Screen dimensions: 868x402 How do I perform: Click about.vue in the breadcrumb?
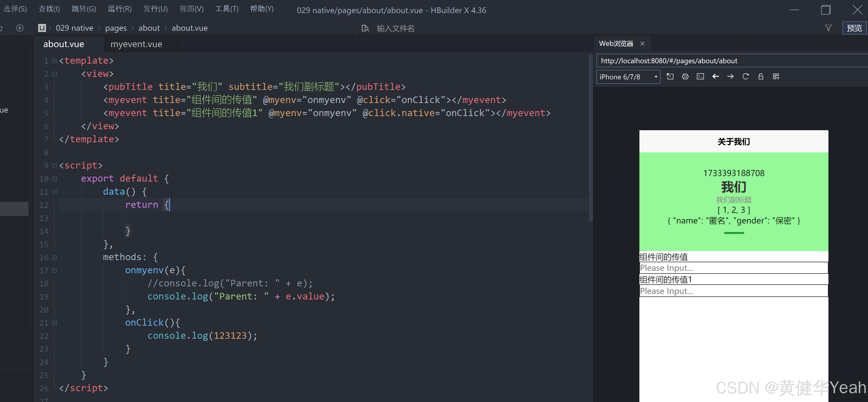(190, 28)
